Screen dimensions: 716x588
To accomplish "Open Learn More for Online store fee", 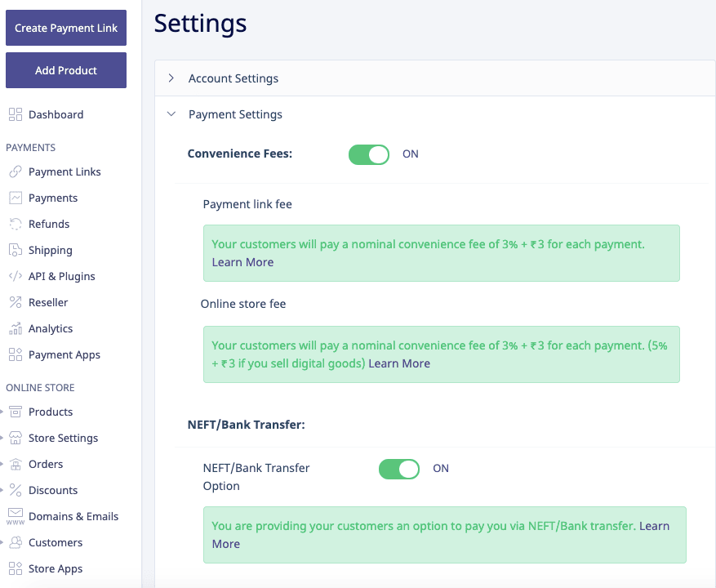I will pyautogui.click(x=399, y=363).
